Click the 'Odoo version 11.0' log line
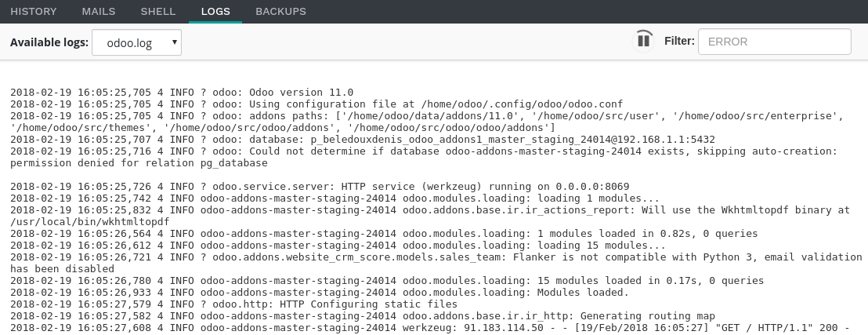Viewport: 868px width, 335px height. (x=182, y=92)
